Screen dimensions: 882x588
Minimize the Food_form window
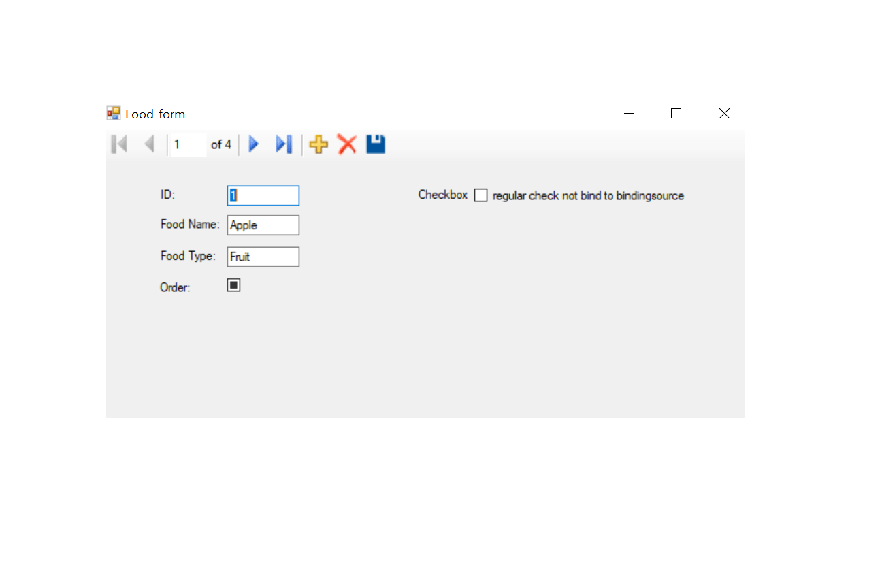tap(628, 113)
